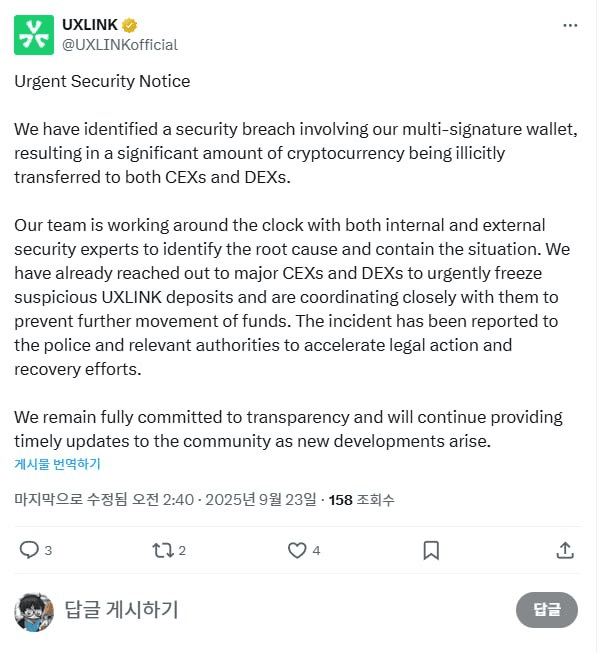Open the @UXLINKofficial handle link

tap(120, 45)
